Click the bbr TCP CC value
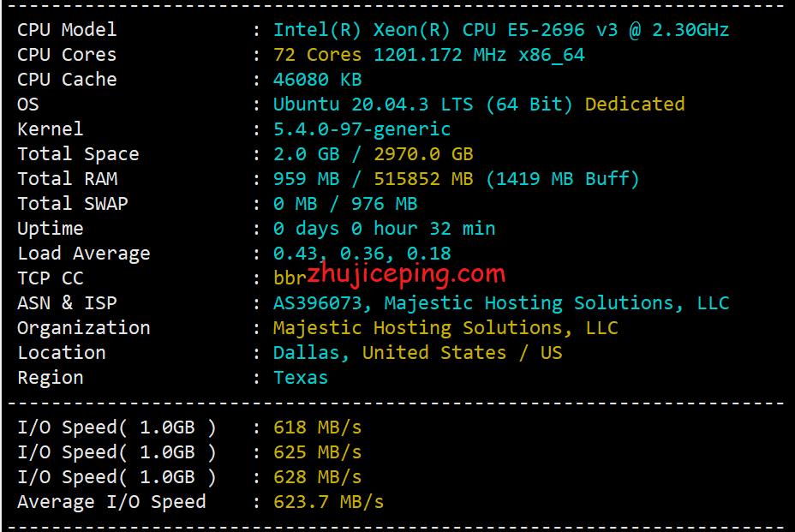795x532 pixels. [x=289, y=278]
